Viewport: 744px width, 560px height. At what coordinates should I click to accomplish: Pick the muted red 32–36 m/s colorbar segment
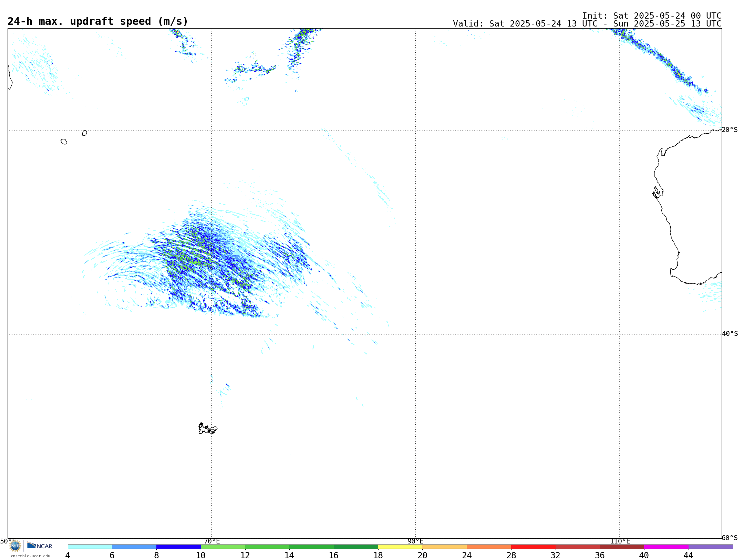pyautogui.click(x=578, y=547)
